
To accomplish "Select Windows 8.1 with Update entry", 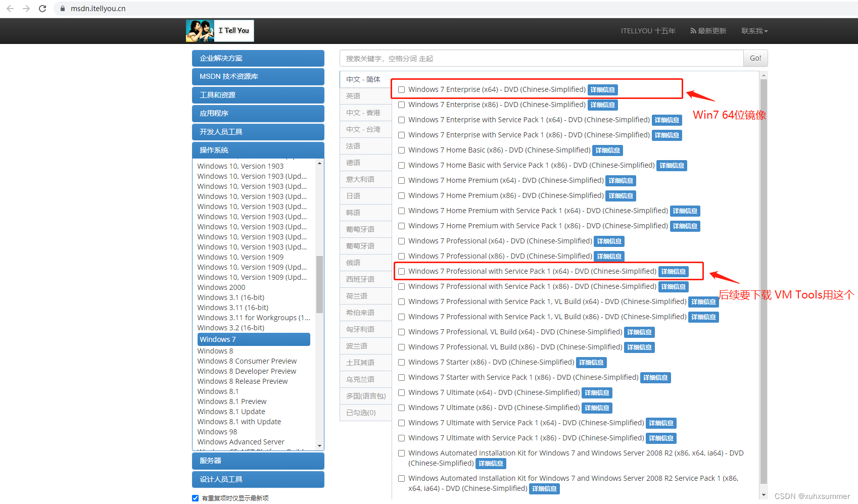I will click(x=239, y=422).
